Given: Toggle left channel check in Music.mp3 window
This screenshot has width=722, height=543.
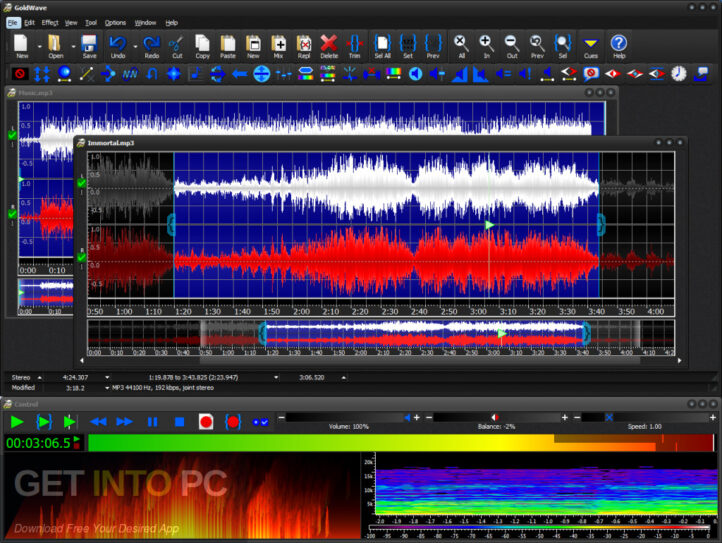Looking at the screenshot, I should pyautogui.click(x=12, y=135).
